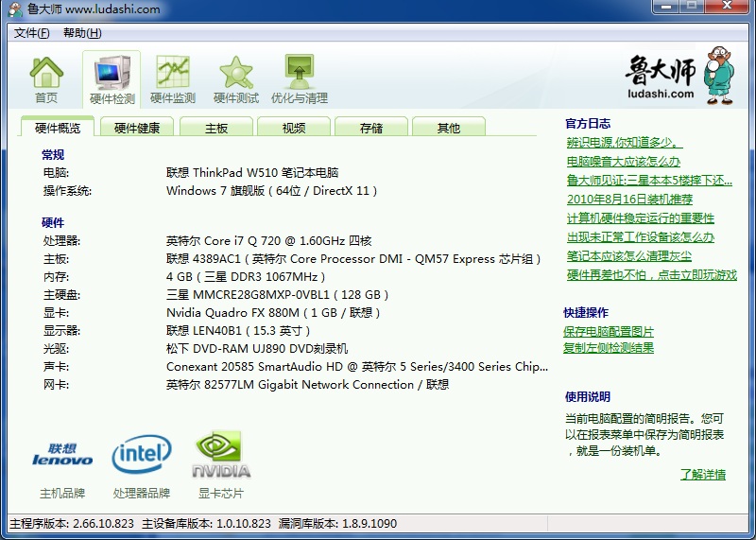Switch to the 存储 tab
This screenshot has width=756, height=540.
click(371, 128)
